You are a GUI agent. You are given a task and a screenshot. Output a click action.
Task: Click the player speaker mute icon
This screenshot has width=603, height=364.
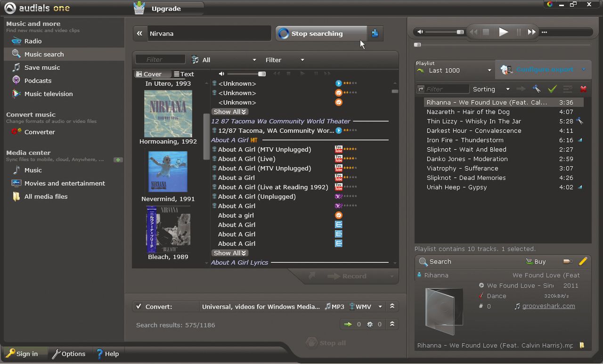(420, 32)
